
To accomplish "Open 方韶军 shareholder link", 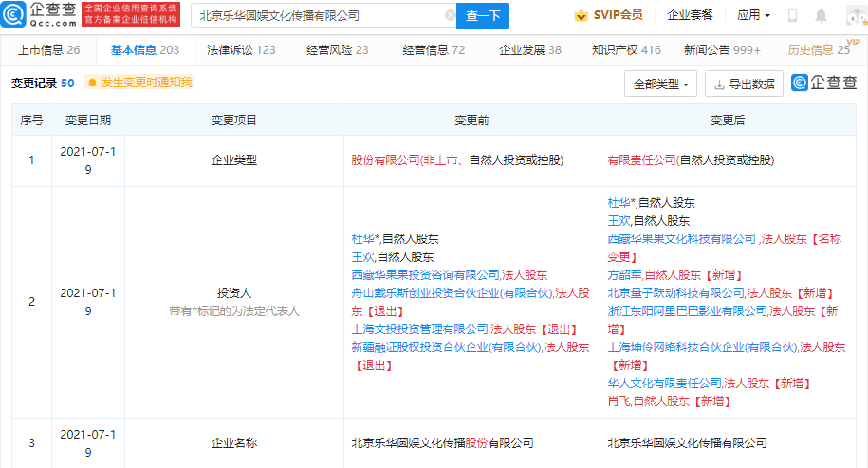I will click(625, 275).
